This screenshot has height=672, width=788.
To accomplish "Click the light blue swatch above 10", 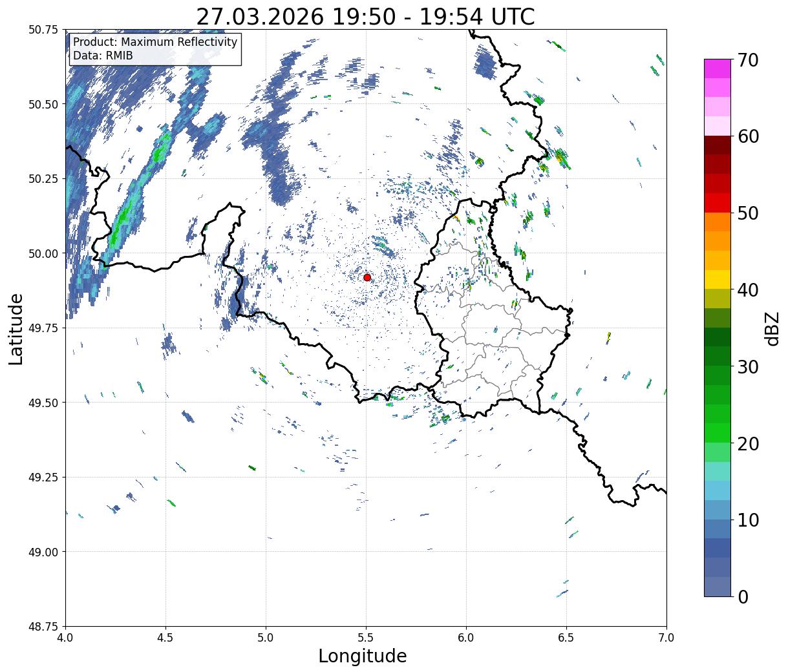I will coord(718,491).
